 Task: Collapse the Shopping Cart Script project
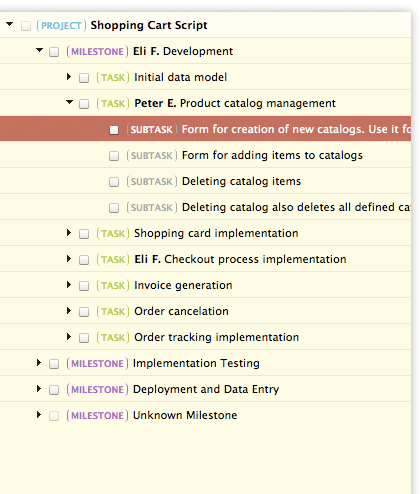10,24
